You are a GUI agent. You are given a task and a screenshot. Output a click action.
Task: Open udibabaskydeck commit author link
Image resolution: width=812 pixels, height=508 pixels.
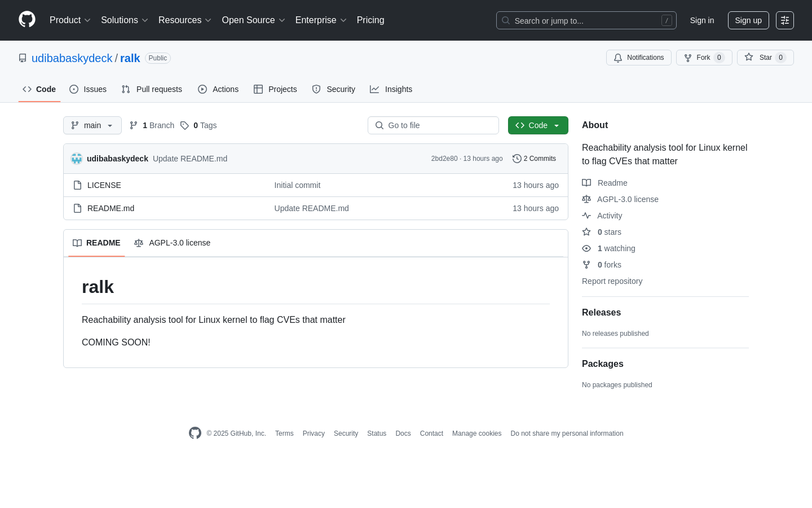pyautogui.click(x=117, y=159)
